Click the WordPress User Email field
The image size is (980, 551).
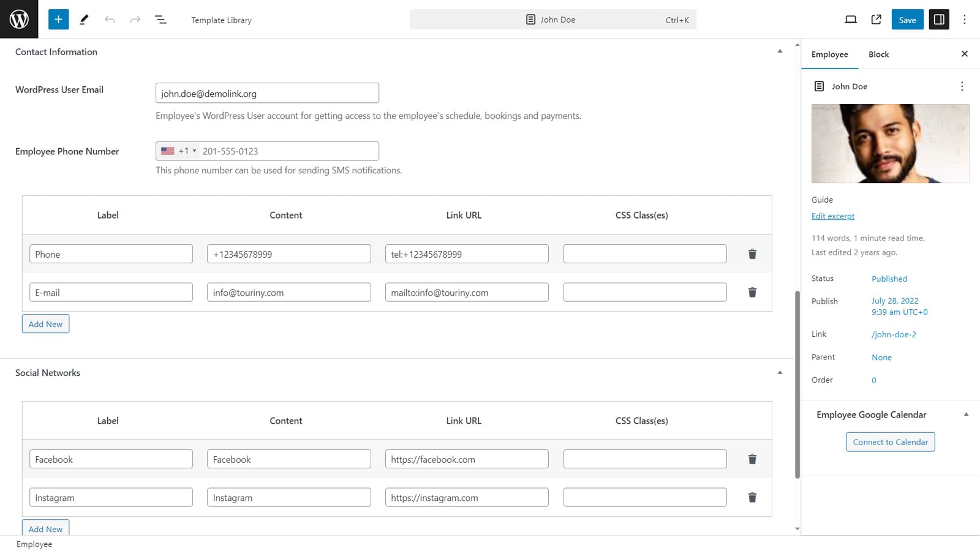(267, 93)
